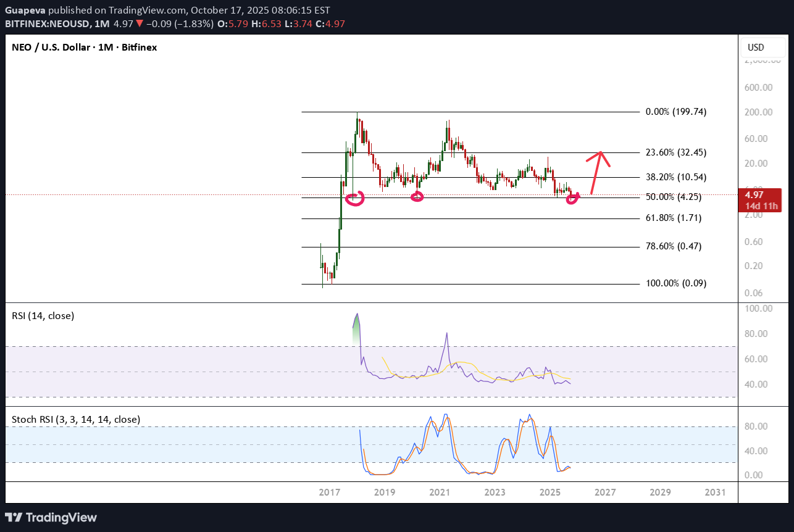Viewport: 794px width, 532px height.
Task: Click the middle red circle annotation
Action: [417, 196]
